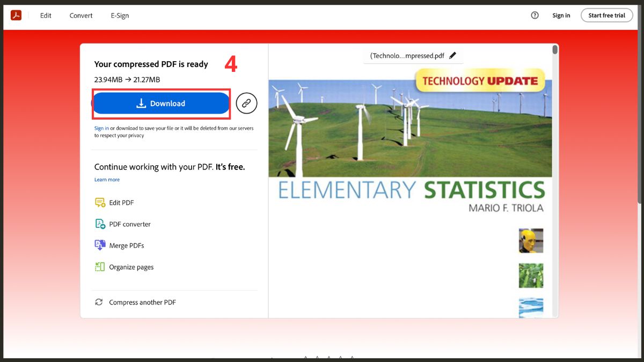Open the Edit menu

tap(46, 16)
